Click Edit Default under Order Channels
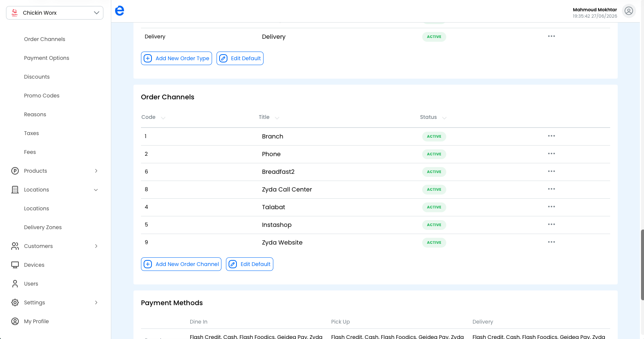The height and width of the screenshot is (339, 644). [x=250, y=264]
